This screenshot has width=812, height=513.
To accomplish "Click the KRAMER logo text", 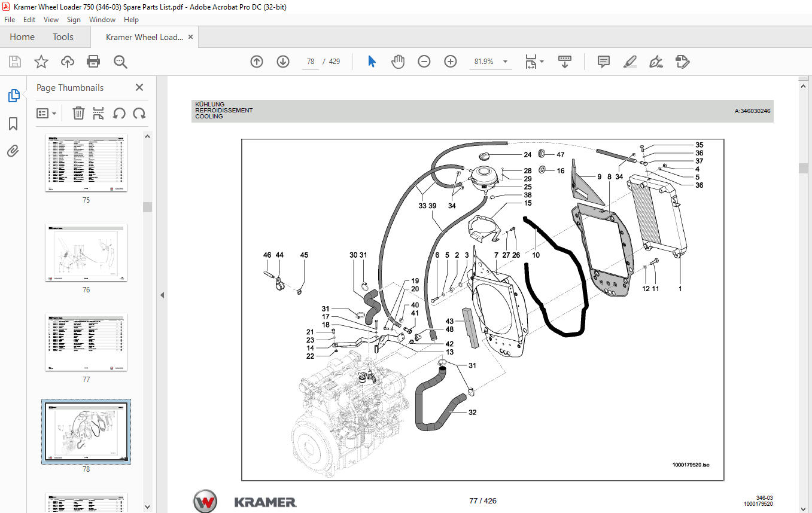I will [x=265, y=502].
